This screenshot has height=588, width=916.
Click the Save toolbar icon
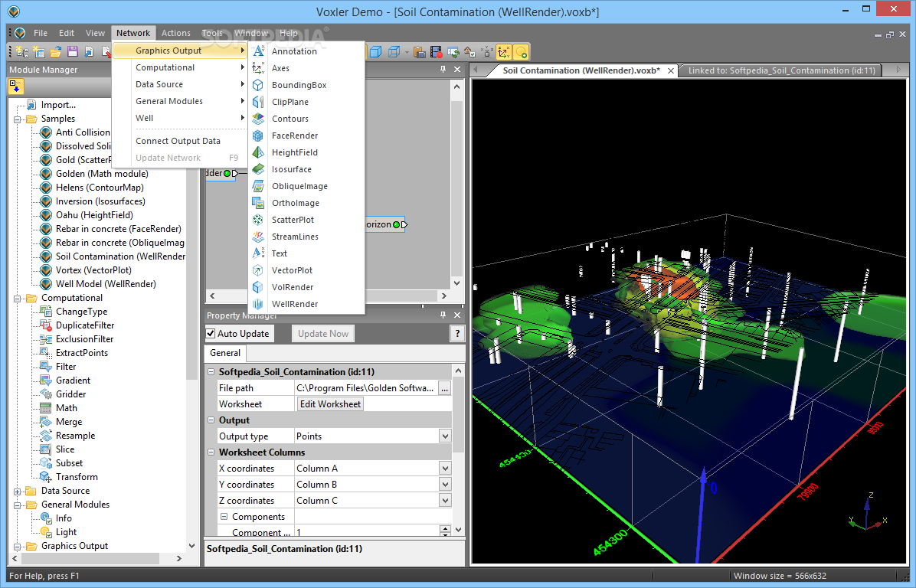click(x=73, y=52)
